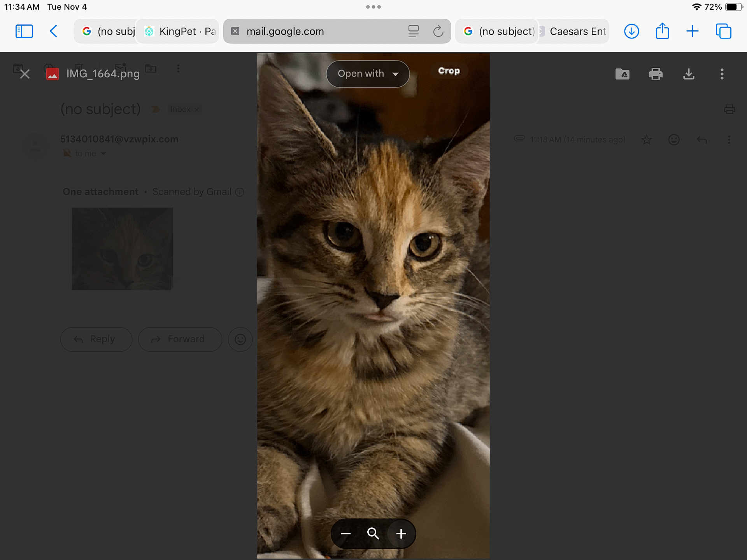This screenshot has height=560, width=747.
Task: Zoom out of the cat image
Action: pos(345,534)
